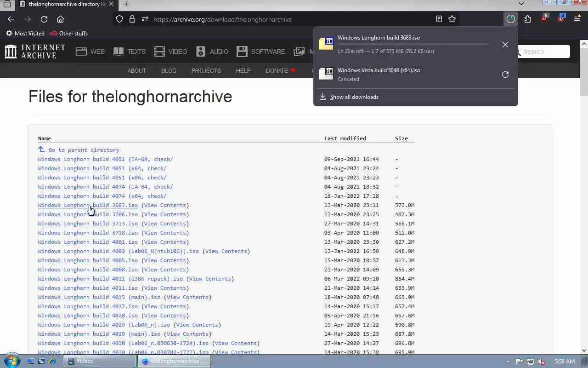The width and height of the screenshot is (588, 368).
Task: Open the Action Center flag tray icon
Action: point(520,362)
